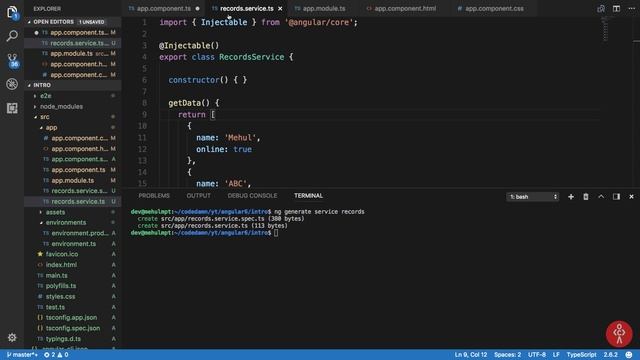Select the bash terminal dropdown
Image resolution: width=640 pixels, height=360 pixels.
coord(533,197)
